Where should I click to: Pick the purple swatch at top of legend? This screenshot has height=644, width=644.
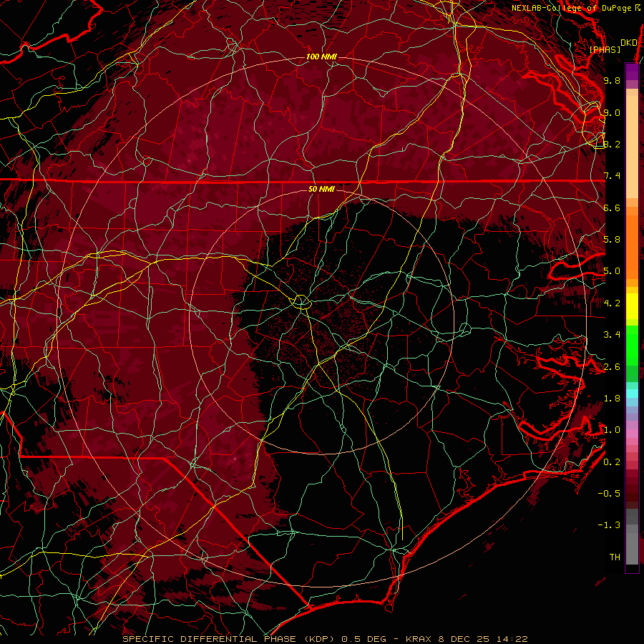coord(632,72)
